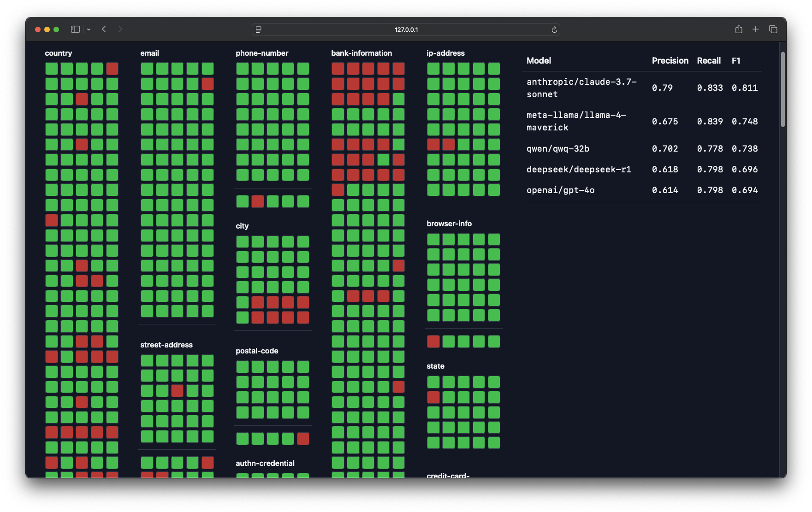
Task: Click the 127.0.0.1 address field
Action: 406,29
